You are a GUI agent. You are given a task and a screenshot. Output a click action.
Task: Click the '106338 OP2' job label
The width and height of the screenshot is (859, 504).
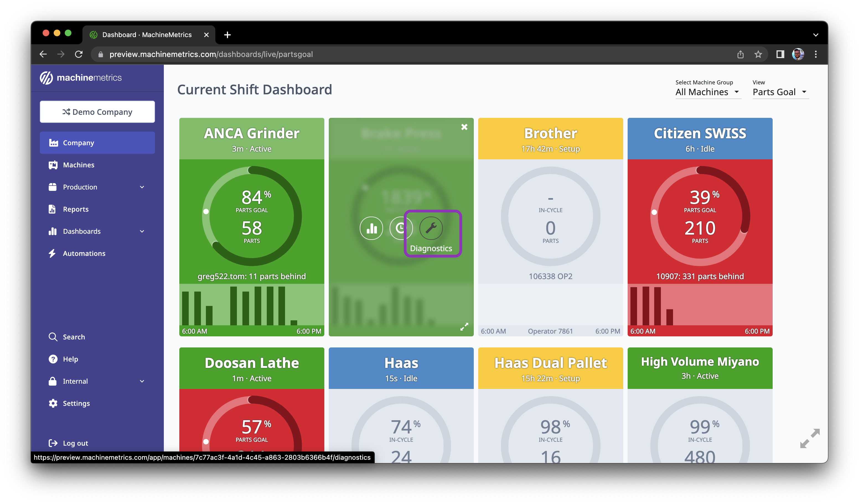click(x=550, y=276)
